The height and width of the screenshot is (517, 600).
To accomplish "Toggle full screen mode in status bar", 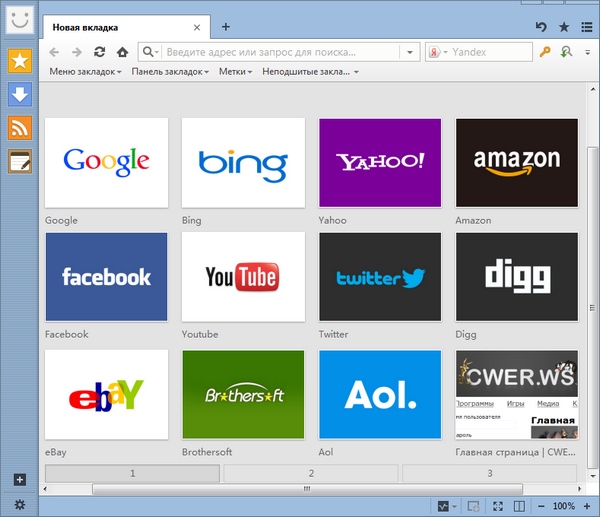I will pyautogui.click(x=498, y=506).
